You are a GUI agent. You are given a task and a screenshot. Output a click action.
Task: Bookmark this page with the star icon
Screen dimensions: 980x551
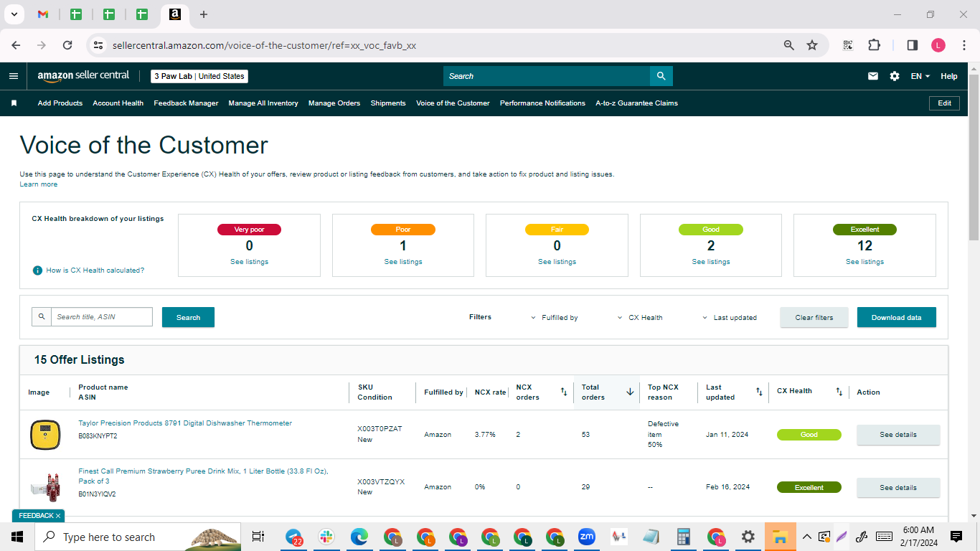click(812, 45)
